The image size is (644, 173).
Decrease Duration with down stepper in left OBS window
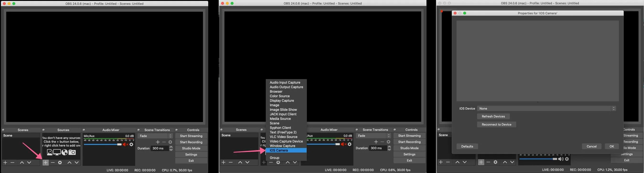click(171, 150)
